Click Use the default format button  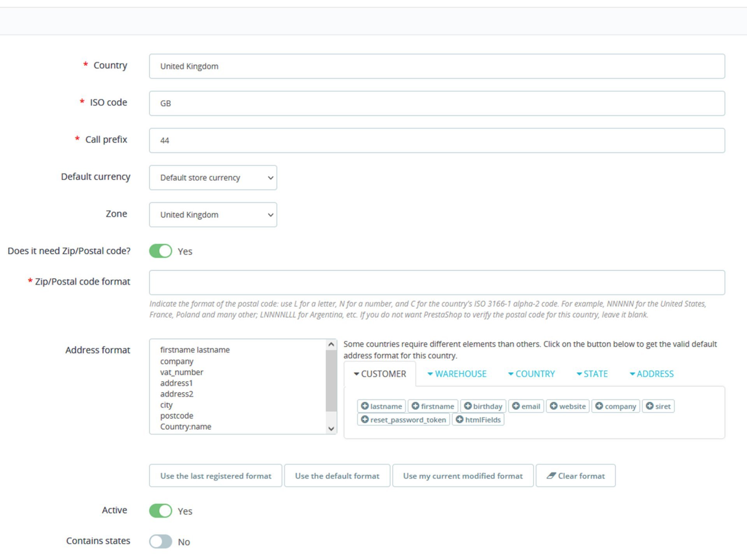pyautogui.click(x=337, y=476)
